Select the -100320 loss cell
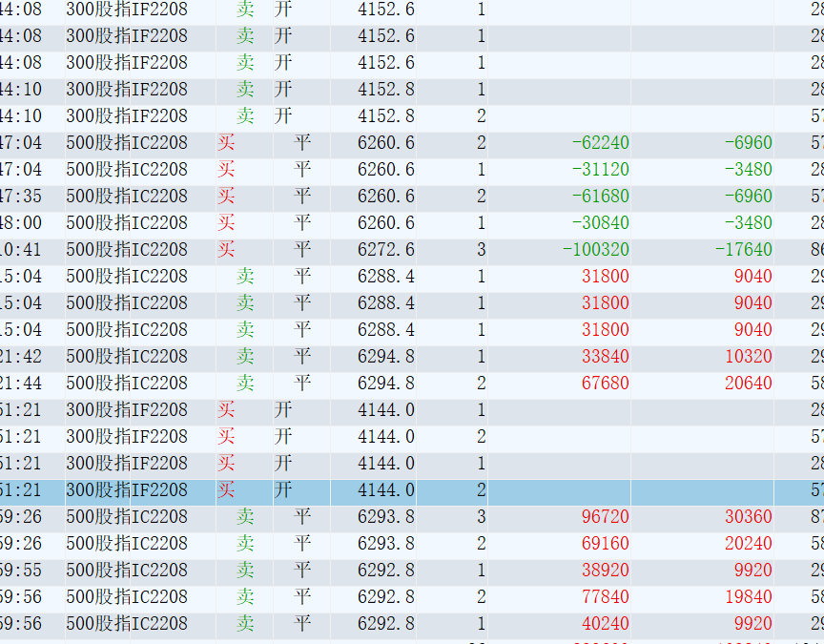Viewport: 824px width, 644px height. point(595,250)
